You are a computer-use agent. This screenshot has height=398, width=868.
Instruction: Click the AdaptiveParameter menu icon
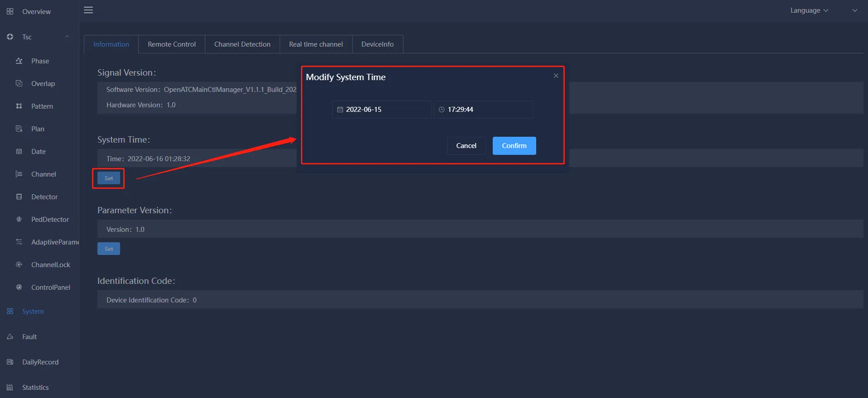coord(19,242)
